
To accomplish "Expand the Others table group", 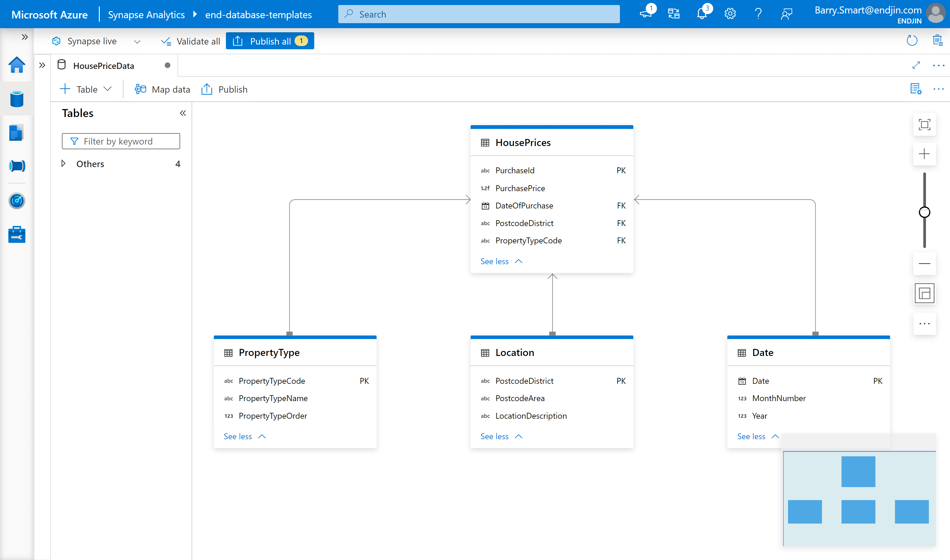I will click(x=63, y=163).
